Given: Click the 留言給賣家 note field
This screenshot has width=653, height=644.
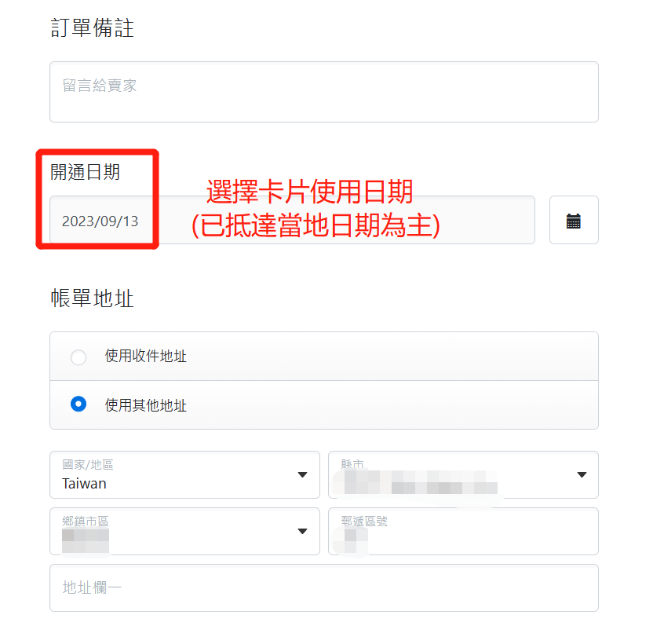Looking at the screenshot, I should pos(324,92).
